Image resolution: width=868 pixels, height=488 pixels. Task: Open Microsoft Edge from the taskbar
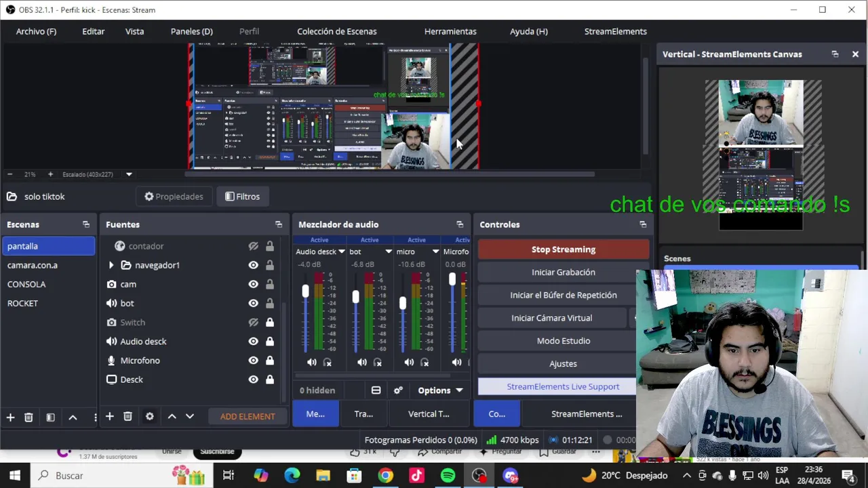pos(292,476)
